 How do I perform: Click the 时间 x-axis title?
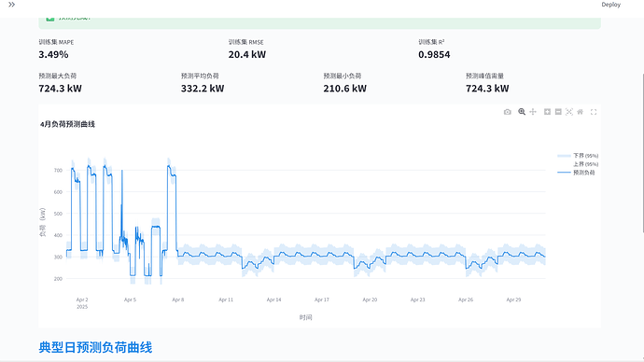(305, 317)
